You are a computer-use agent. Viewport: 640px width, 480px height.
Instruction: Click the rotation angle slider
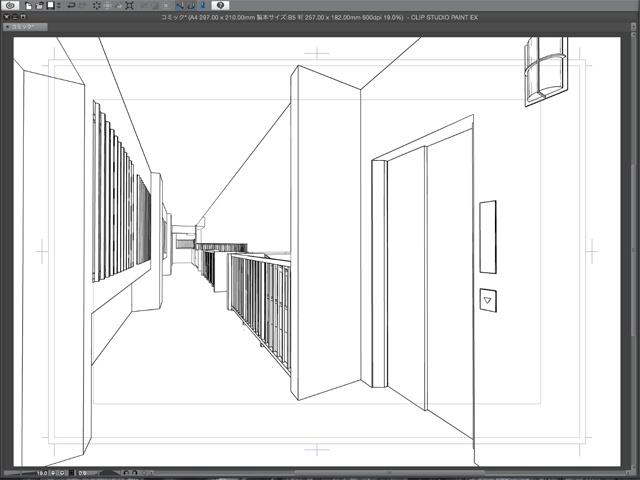[106, 473]
